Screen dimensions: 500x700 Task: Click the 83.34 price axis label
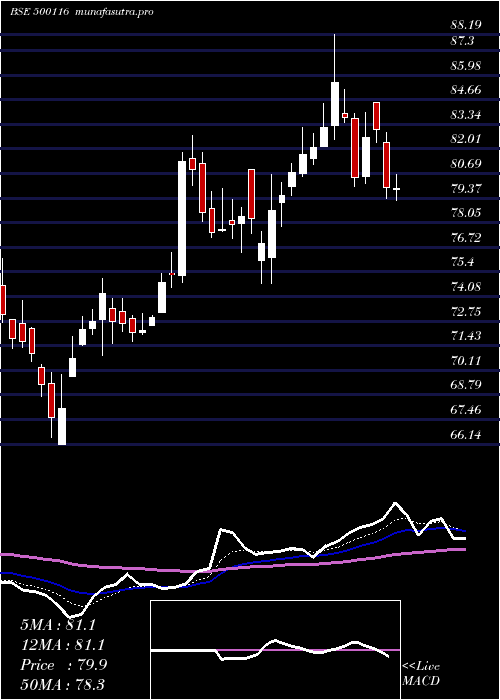(466, 115)
